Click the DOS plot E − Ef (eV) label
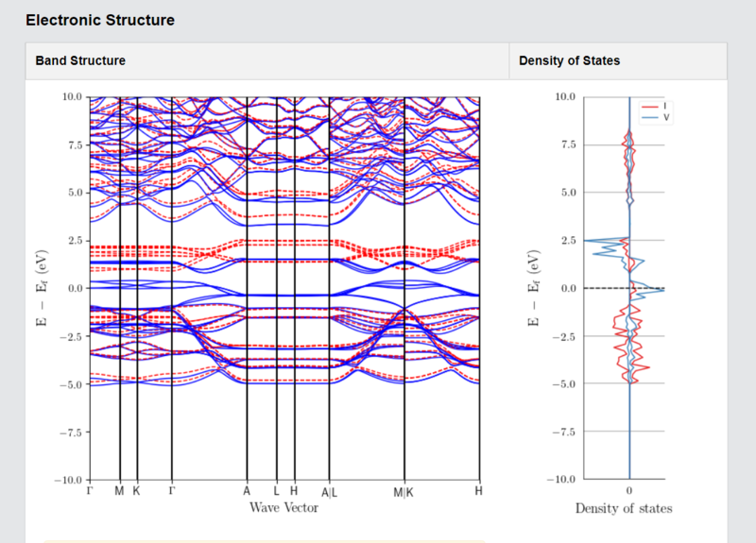756x543 pixels. click(534, 288)
